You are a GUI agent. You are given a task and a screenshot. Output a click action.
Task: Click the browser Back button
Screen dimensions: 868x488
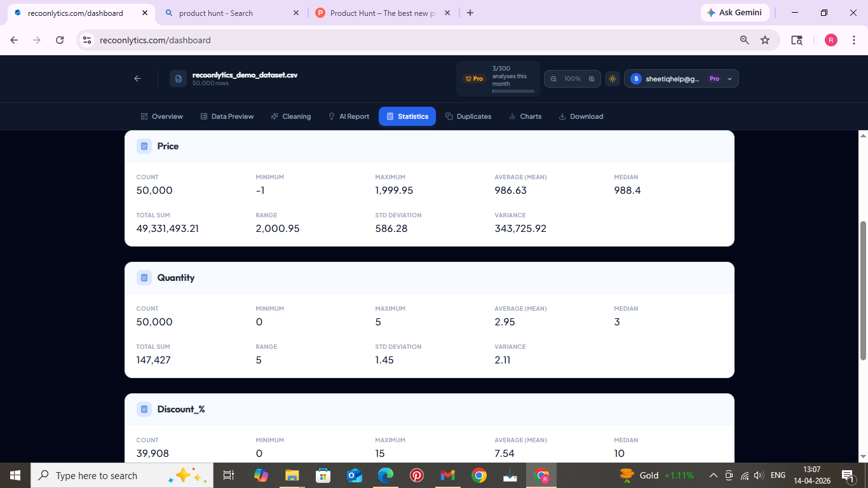14,40
